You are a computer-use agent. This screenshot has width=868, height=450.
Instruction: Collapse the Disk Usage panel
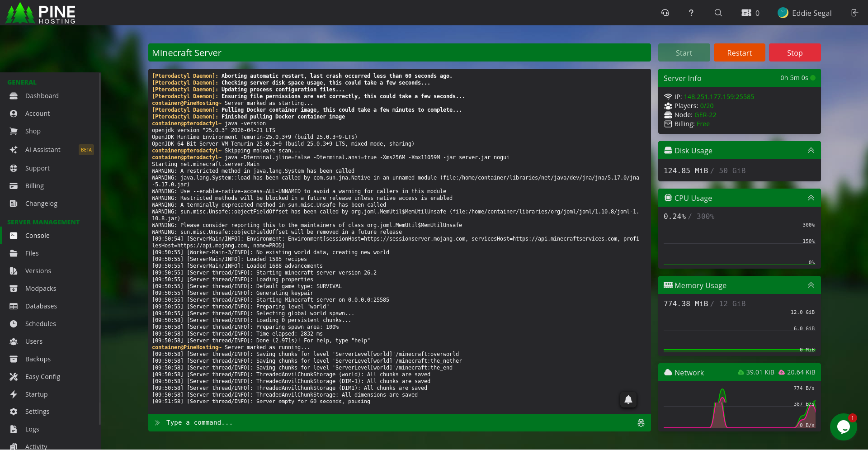(x=811, y=151)
